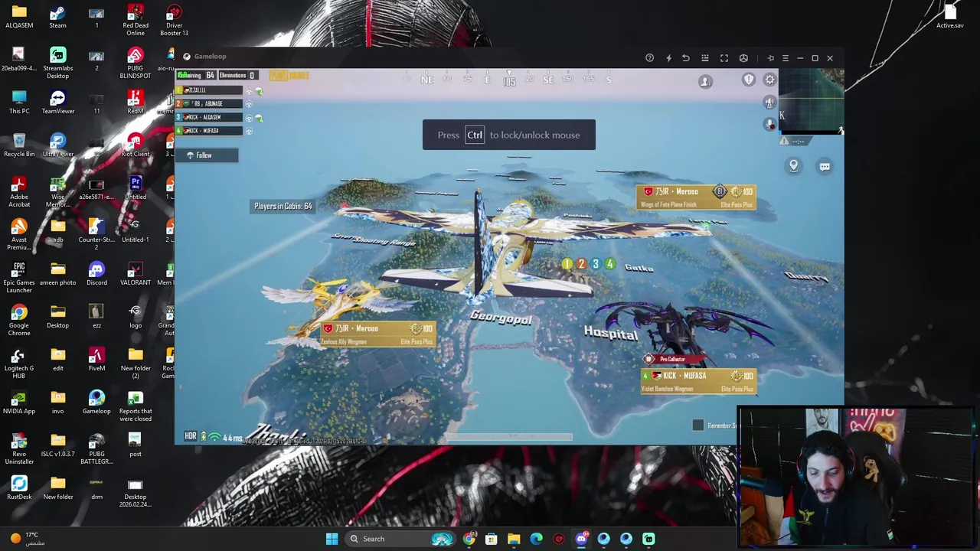This screenshot has width=980, height=551.
Task: Click the map marker pin icon
Action: point(794,166)
